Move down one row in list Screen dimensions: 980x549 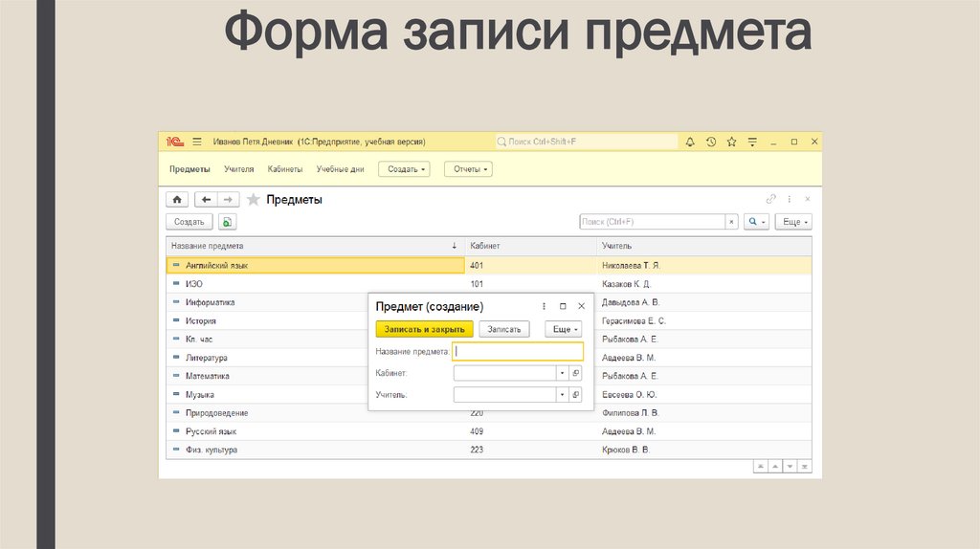point(790,467)
